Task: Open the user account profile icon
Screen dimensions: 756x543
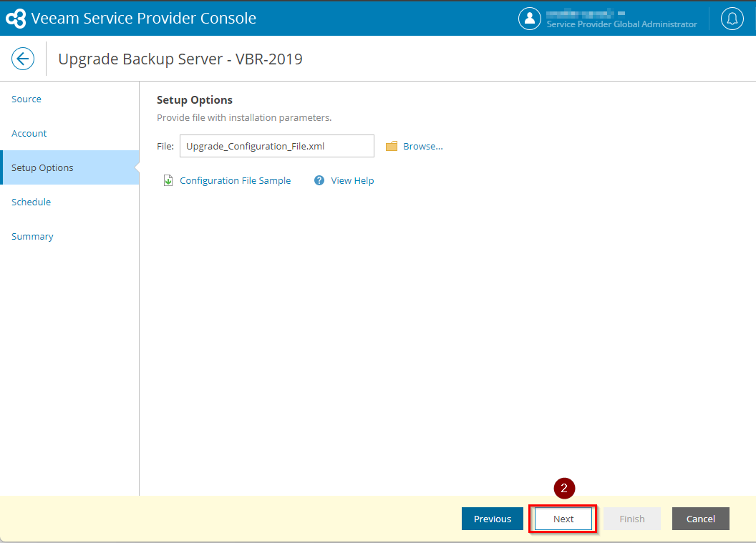Action: 529,19
